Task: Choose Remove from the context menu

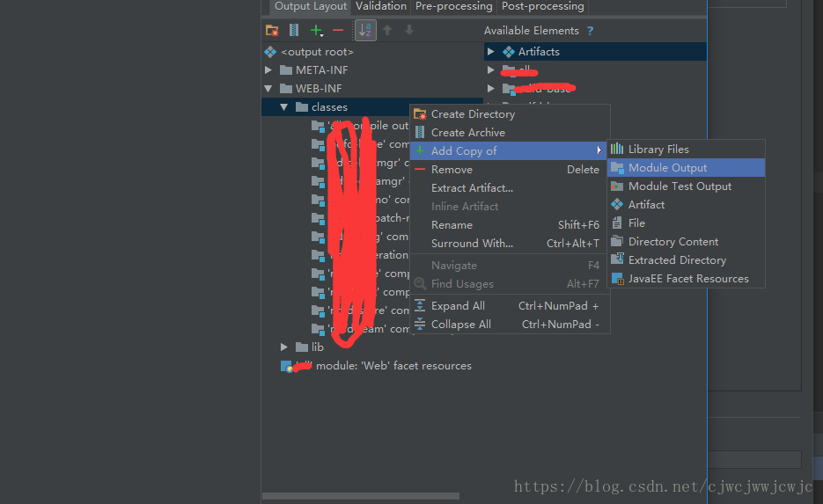Action: [x=511, y=170]
